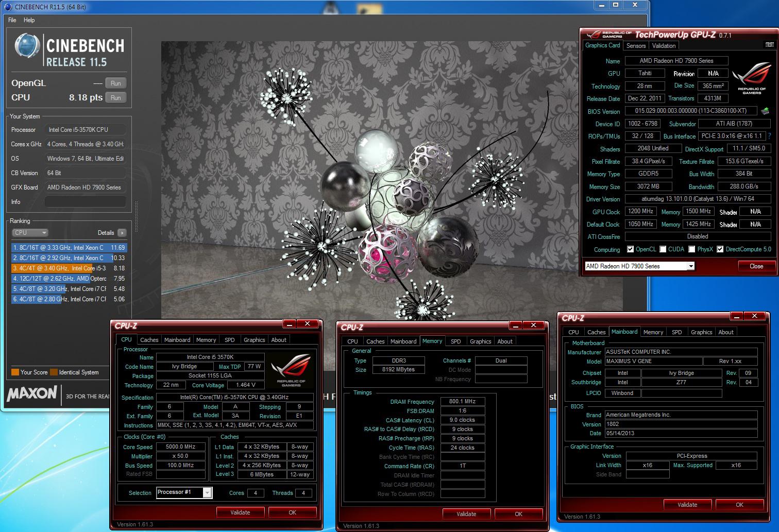Click the Bus Interface question mark icon
The image size is (779, 532).
pos(769,136)
